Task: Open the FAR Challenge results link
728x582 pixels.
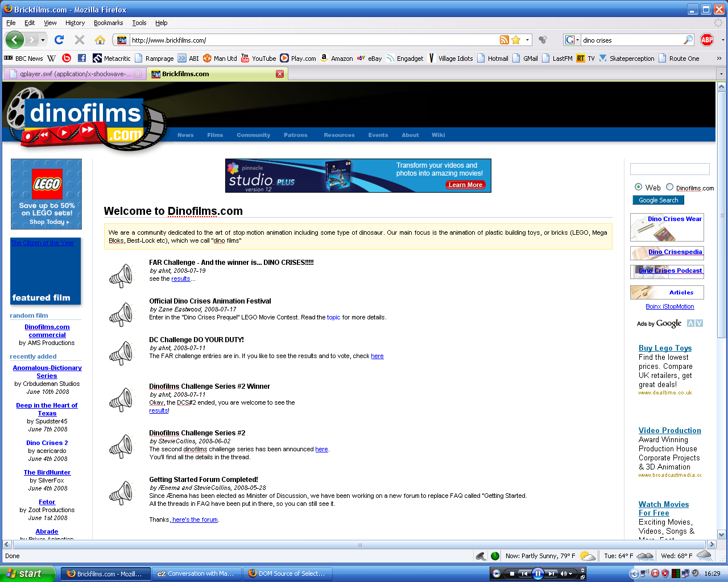Action: 180,278
